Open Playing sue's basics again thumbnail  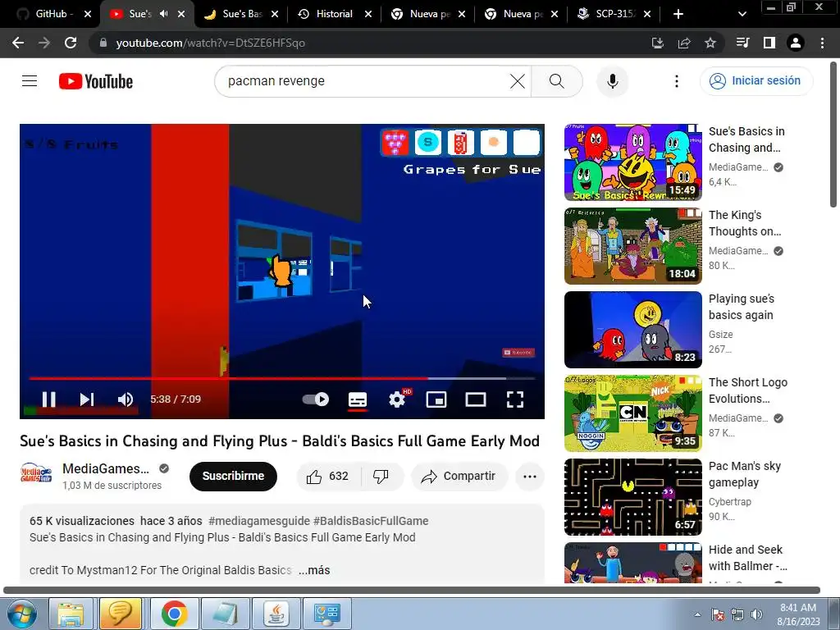(x=632, y=330)
